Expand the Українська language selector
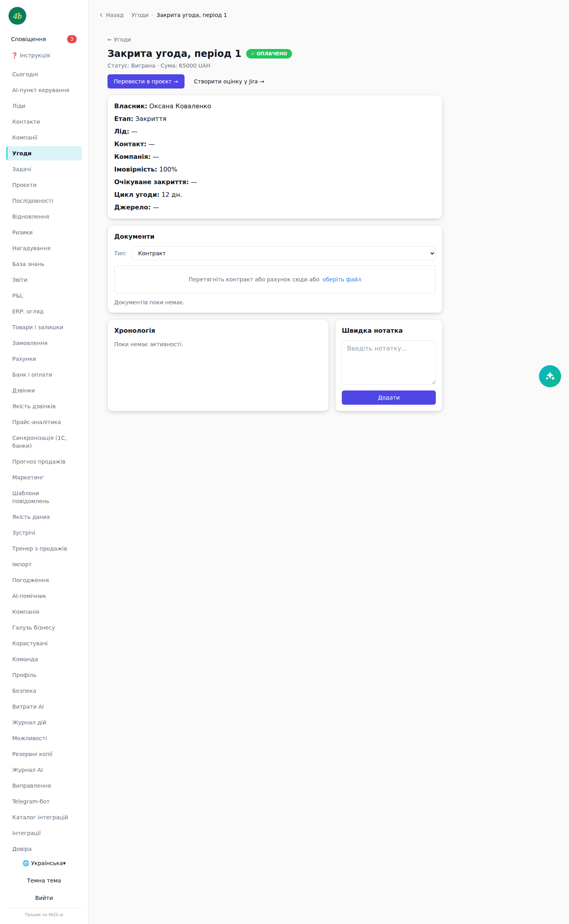 point(44,863)
